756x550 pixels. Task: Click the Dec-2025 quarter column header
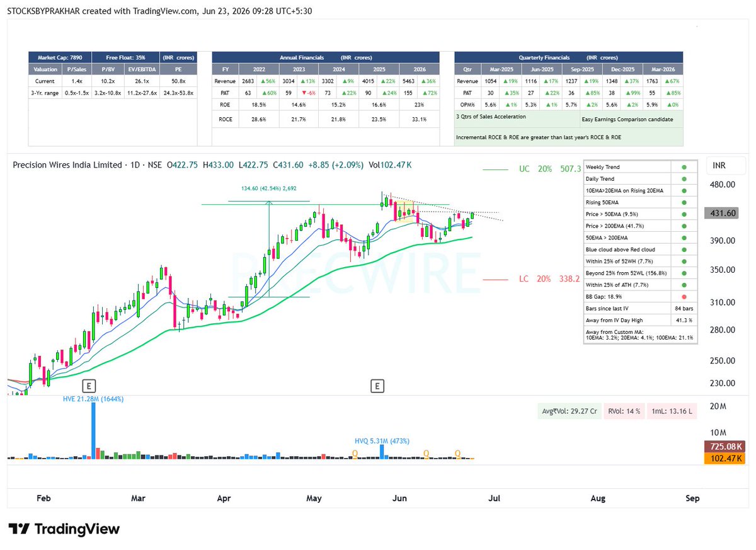[x=622, y=69]
